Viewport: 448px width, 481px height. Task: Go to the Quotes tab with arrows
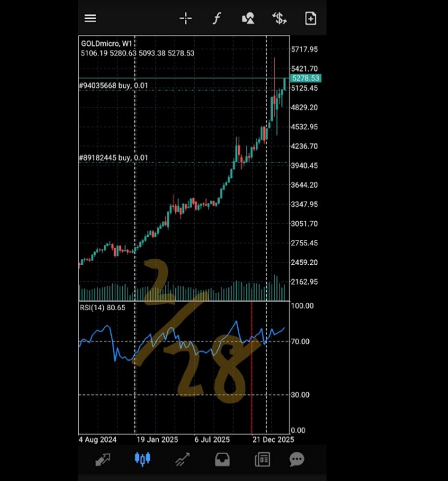103,460
